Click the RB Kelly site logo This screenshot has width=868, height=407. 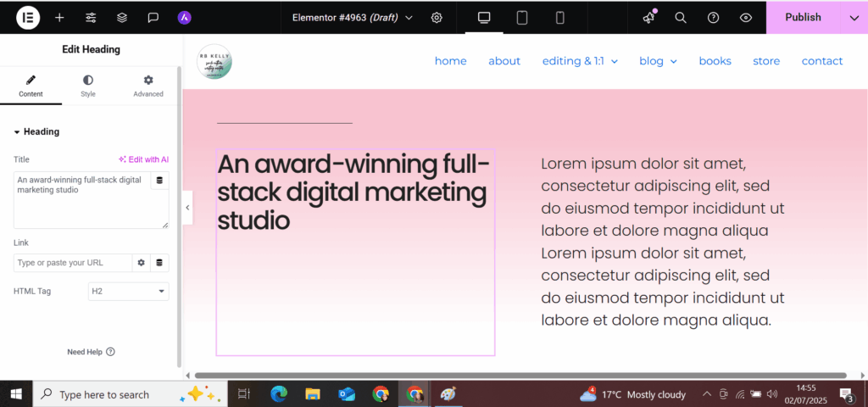point(214,61)
